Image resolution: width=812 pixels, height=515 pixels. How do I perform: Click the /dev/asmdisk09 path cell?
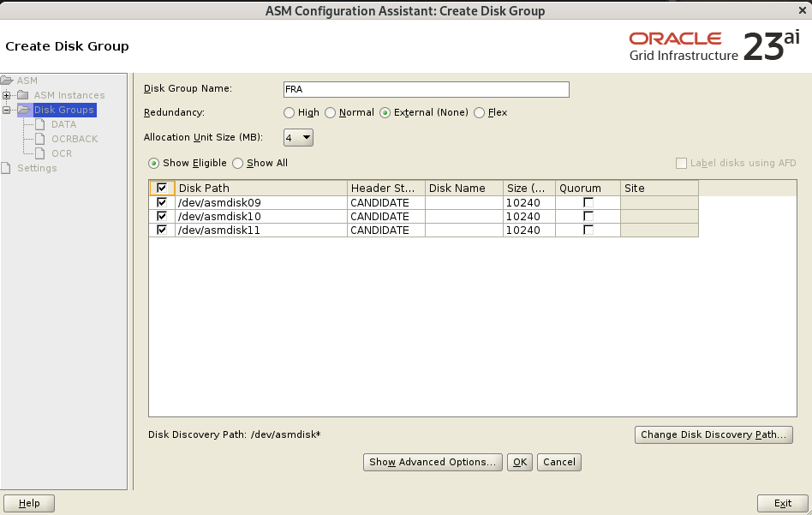point(260,202)
